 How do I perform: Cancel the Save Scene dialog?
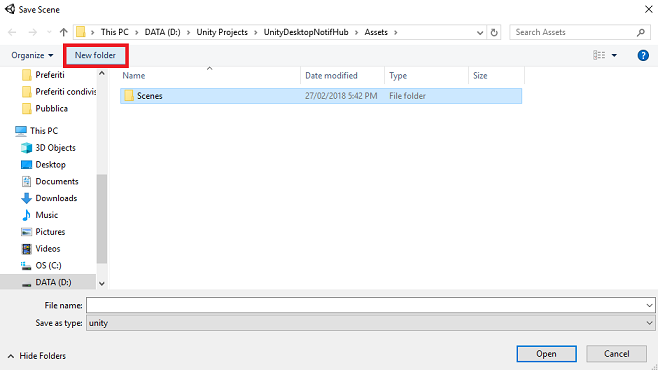click(x=616, y=354)
